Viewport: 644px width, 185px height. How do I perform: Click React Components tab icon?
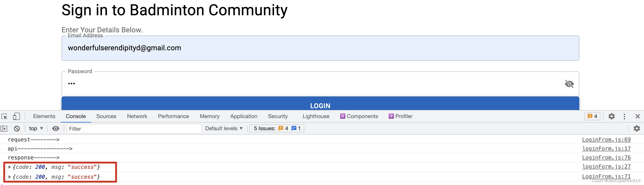click(x=342, y=116)
